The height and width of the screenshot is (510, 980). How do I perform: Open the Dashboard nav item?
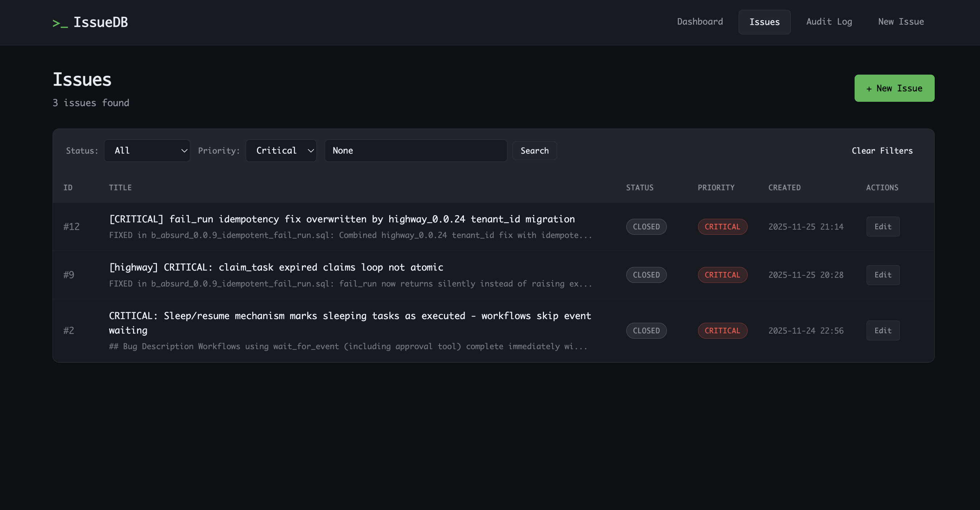point(699,22)
